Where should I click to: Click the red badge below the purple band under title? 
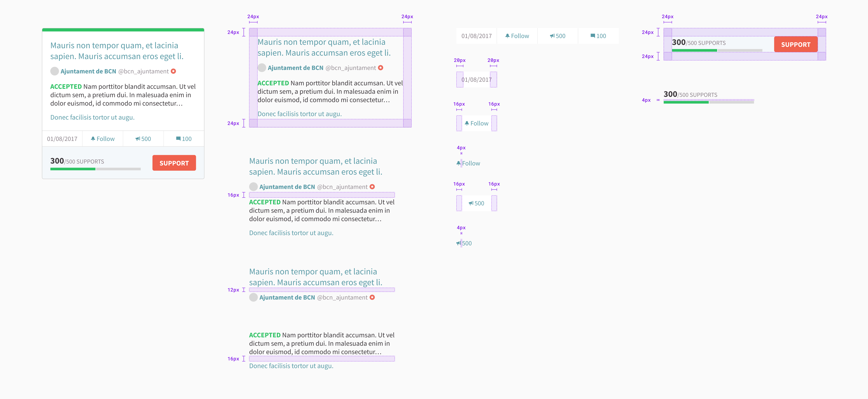click(x=372, y=297)
